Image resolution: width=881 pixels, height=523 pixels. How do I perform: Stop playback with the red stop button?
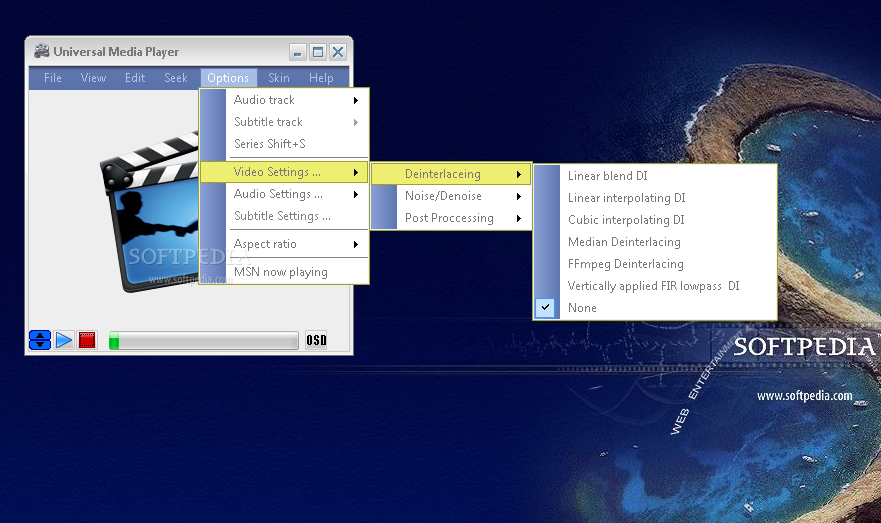87,340
